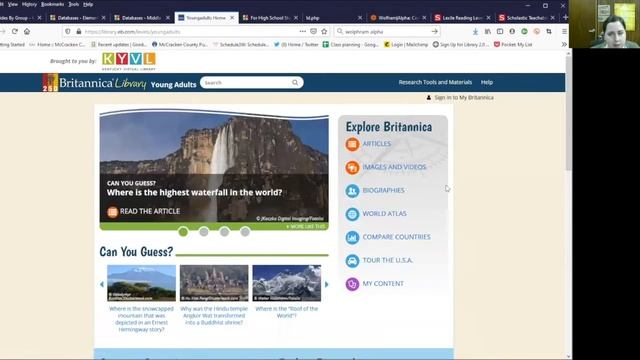This screenshot has height=360, width=640.
Task: Show next Can You Guess items
Action: [x=327, y=284]
